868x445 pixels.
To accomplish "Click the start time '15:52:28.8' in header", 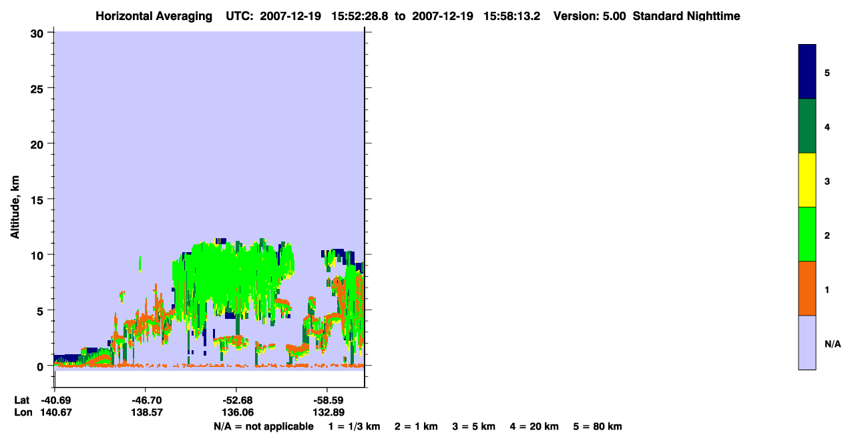I will (361, 16).
